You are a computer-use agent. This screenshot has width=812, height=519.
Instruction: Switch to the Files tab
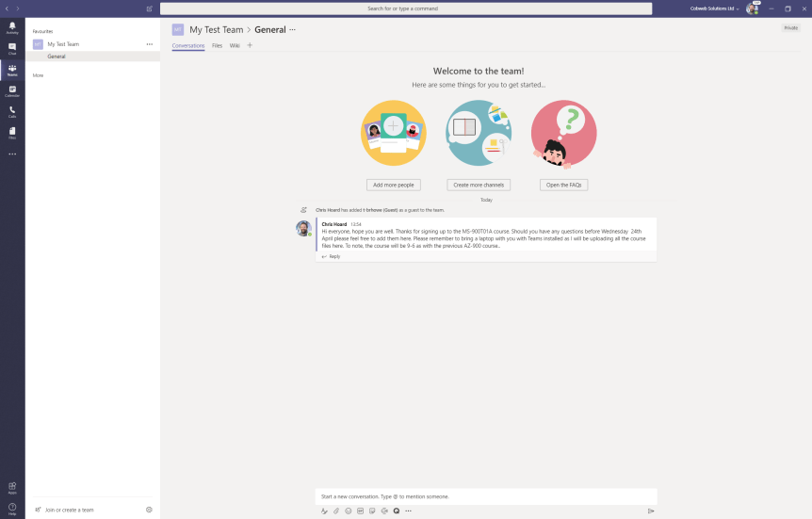[217, 45]
